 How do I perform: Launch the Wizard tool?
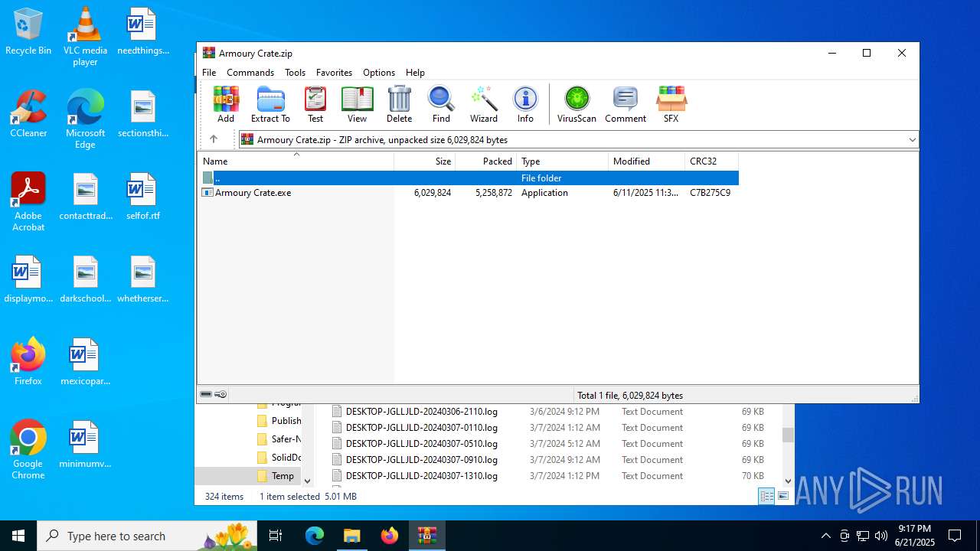[x=484, y=104]
